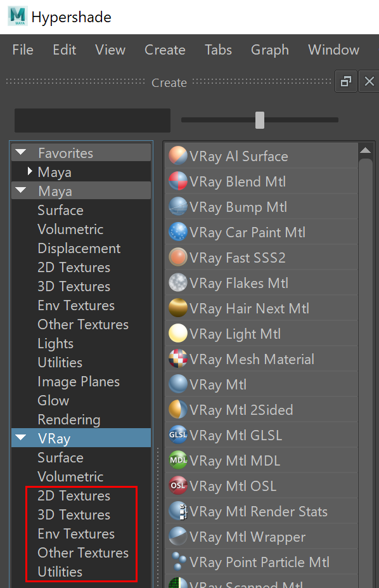Click the VRay Light Mtl icon
379x588 pixels.
[x=178, y=334]
